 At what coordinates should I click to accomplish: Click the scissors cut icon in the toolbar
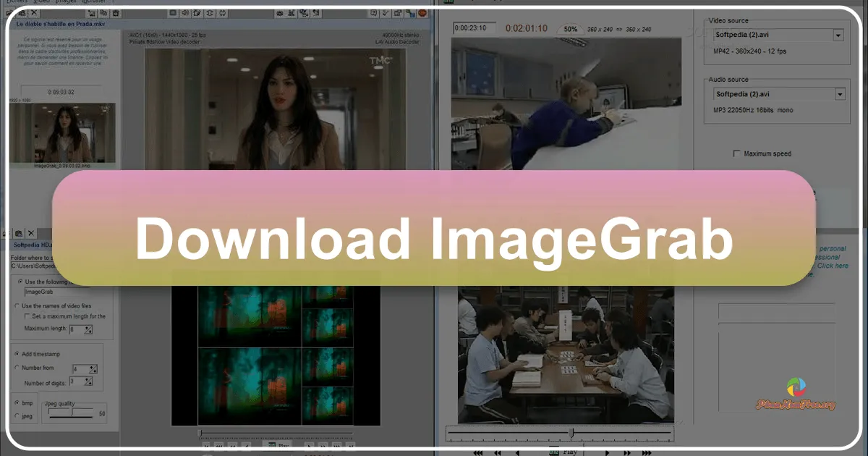pyautogui.click(x=292, y=12)
